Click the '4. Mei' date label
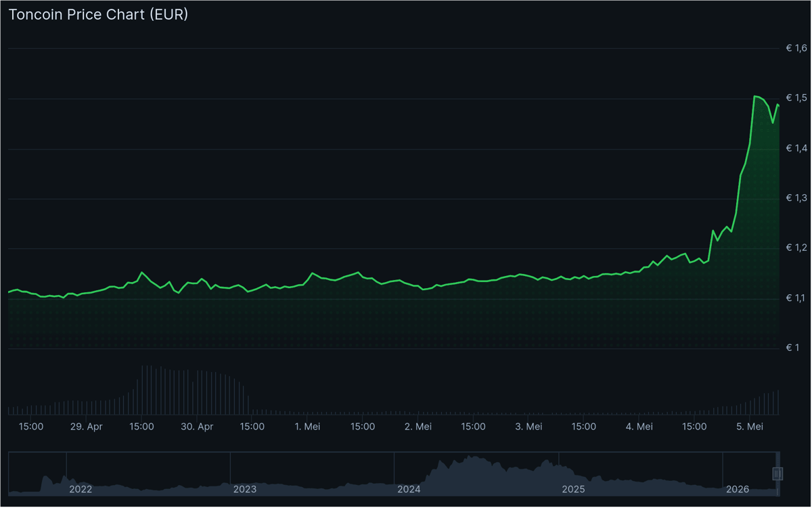Viewport: 812px width, 508px height. coord(639,427)
